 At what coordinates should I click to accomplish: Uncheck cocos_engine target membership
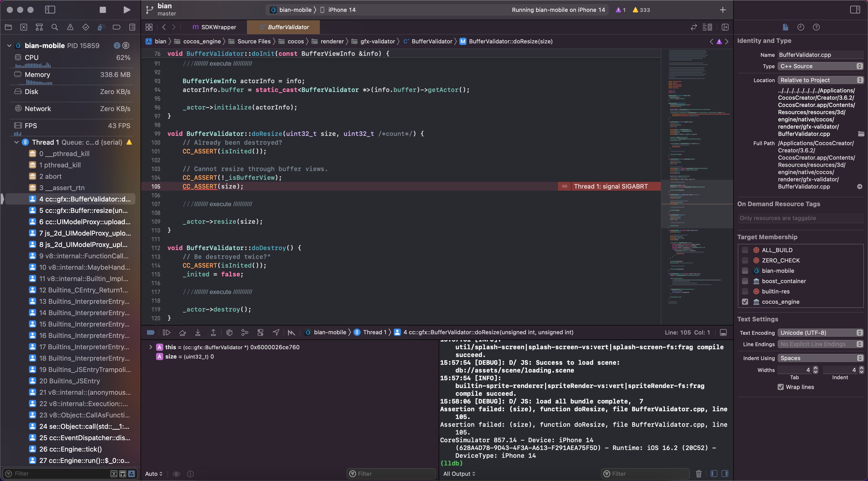point(745,302)
